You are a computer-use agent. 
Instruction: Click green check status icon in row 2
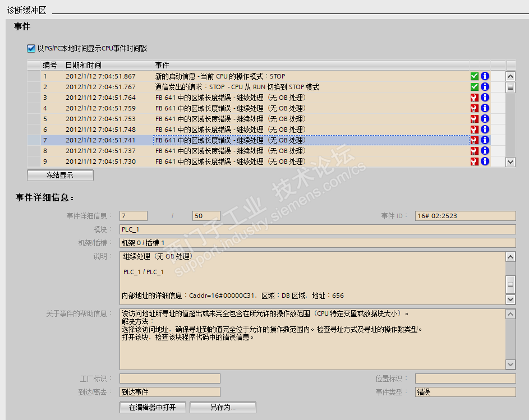[x=475, y=87]
